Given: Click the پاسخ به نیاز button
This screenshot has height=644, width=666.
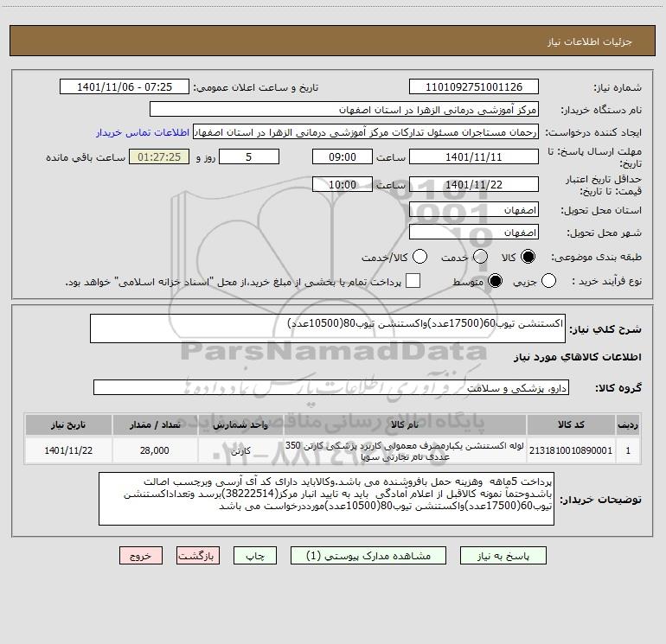Looking at the screenshot, I should click(x=503, y=556).
